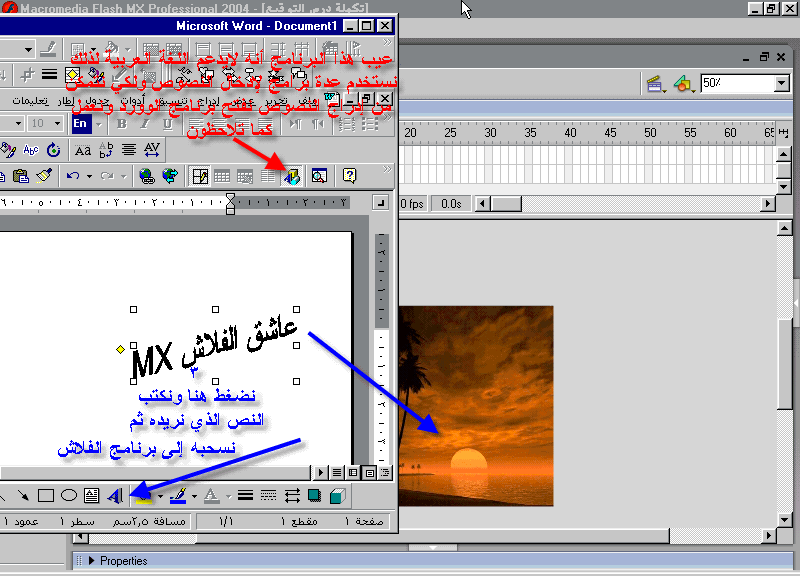The image size is (800, 576).
Task: Open the Arrow Style icon
Action: [292, 495]
